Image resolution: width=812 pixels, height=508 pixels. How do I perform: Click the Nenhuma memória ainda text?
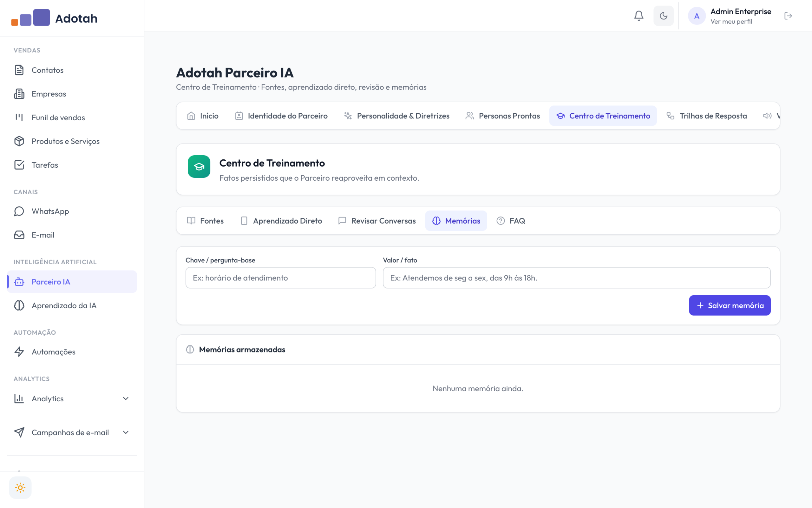pyautogui.click(x=478, y=388)
